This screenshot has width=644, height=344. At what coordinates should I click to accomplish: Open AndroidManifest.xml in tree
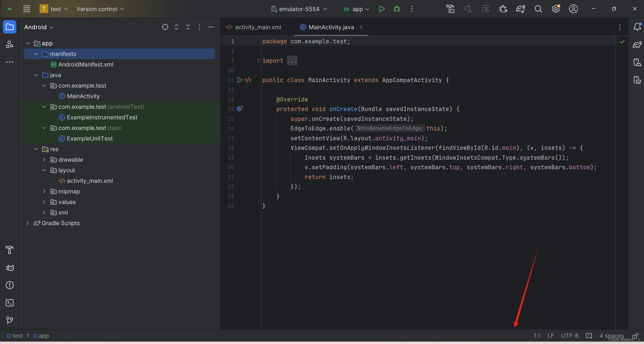pos(82,64)
